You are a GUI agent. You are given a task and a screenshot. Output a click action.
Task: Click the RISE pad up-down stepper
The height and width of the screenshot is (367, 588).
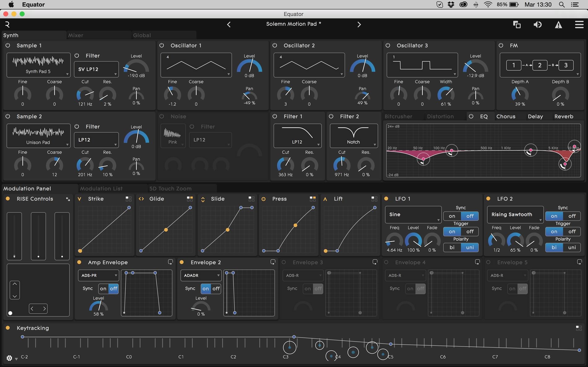click(15, 290)
